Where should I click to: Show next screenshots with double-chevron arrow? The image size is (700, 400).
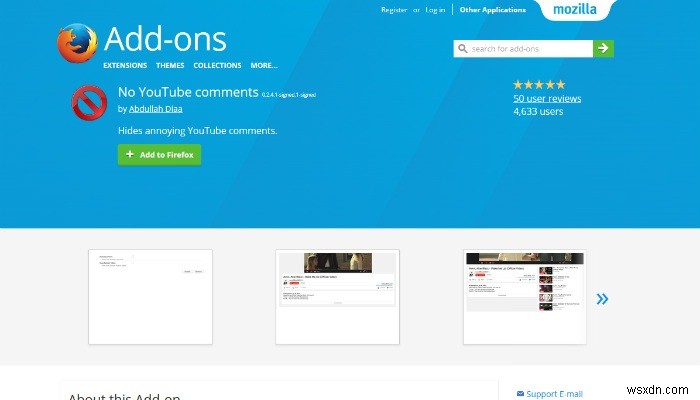coord(602,299)
